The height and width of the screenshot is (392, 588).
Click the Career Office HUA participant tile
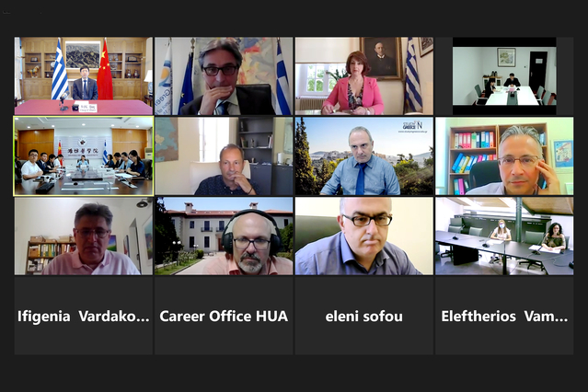tap(224, 316)
